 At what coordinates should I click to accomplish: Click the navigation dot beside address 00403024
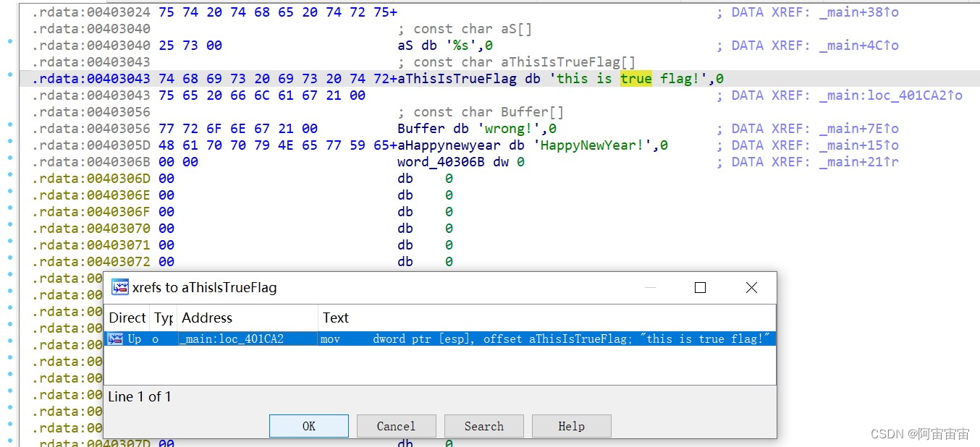coord(9,12)
